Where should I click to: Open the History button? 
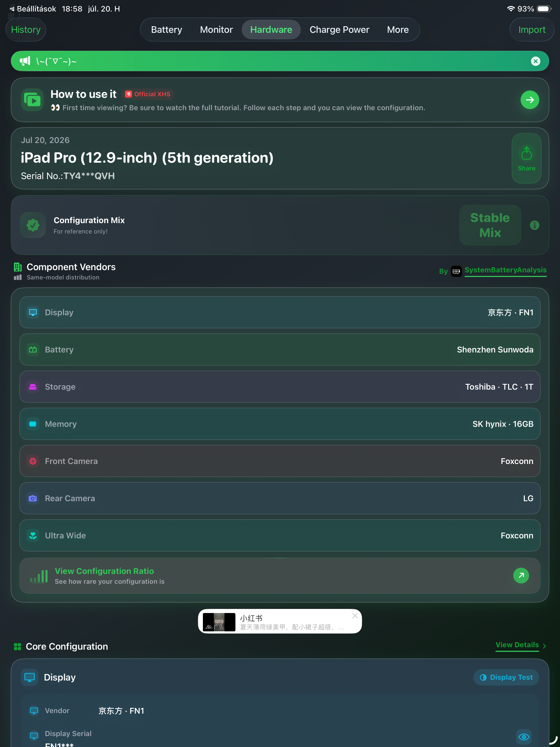tap(26, 30)
